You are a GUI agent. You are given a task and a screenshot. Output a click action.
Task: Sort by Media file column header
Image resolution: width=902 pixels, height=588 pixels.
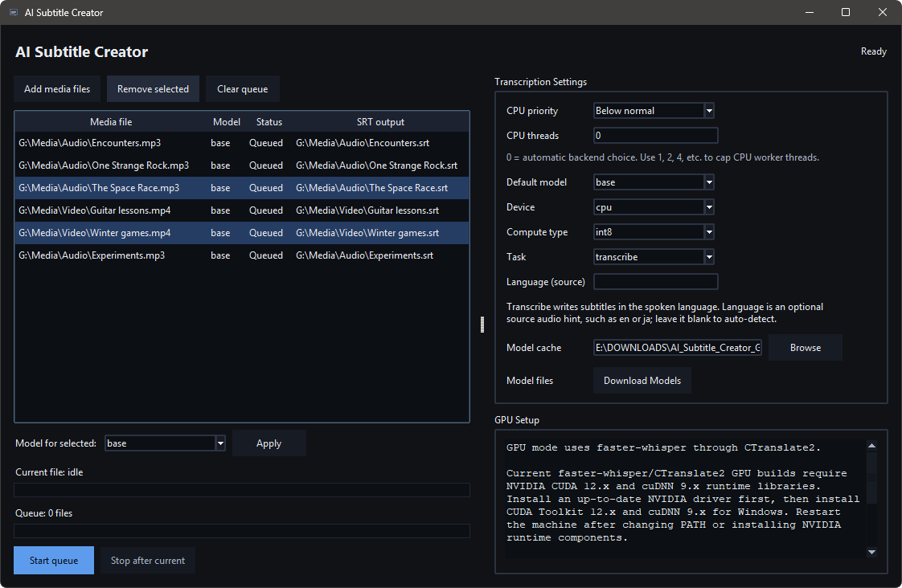pyautogui.click(x=111, y=122)
